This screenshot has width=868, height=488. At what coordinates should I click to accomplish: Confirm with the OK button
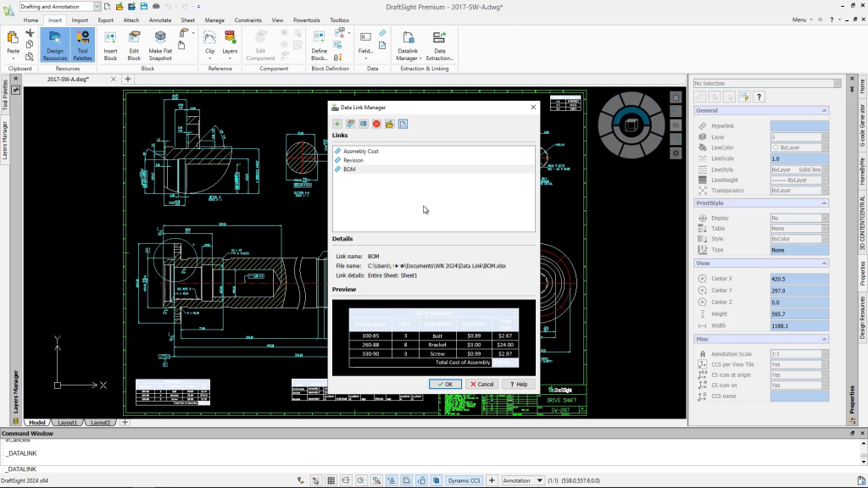(445, 383)
